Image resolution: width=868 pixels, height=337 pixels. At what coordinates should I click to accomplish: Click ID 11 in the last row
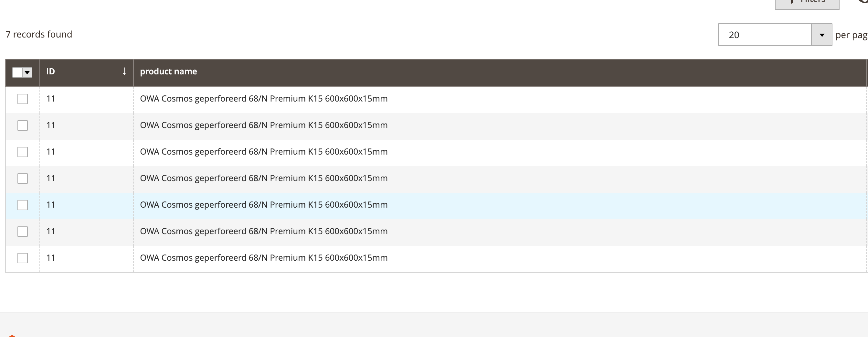[x=51, y=258]
